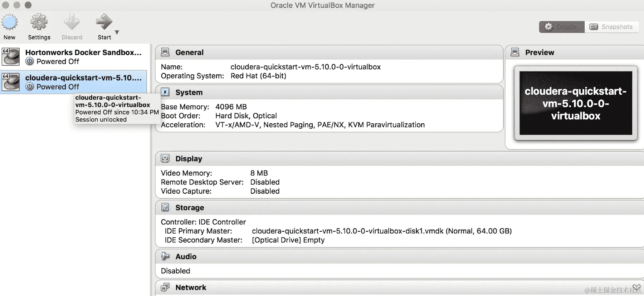Viewport: 644px width, 296px height.
Task: Open the Storage section title link
Action: 190,208
